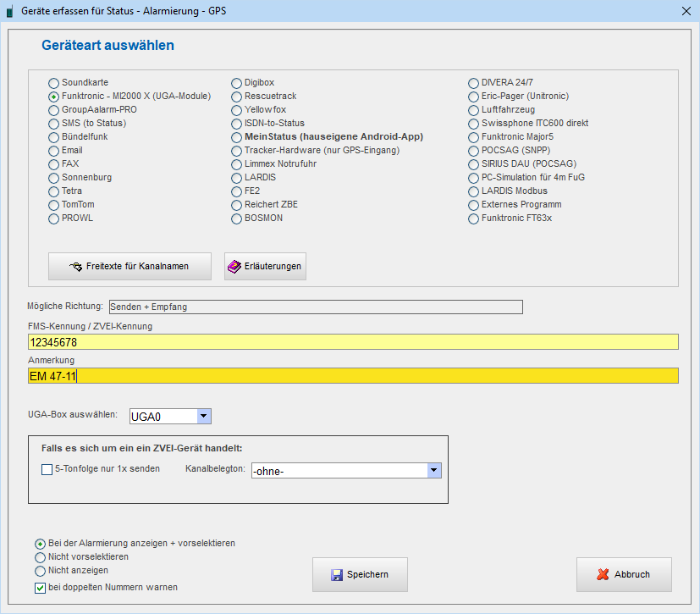
Task: Click the Freitexte für Kanalnamen button
Action: 130,267
